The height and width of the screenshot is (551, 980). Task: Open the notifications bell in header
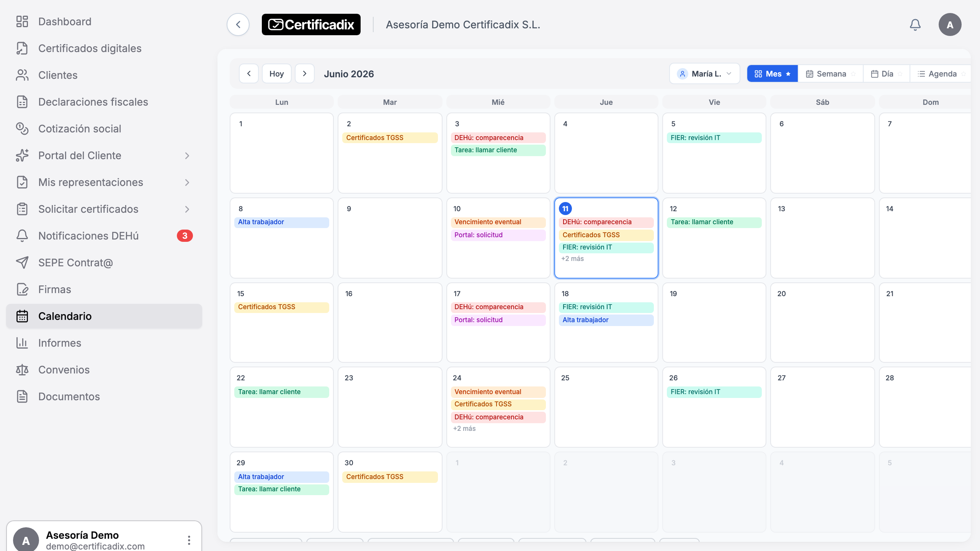915,24
